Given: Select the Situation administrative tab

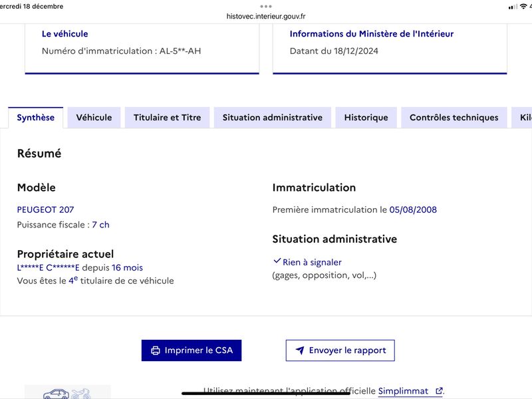Looking at the screenshot, I should [x=273, y=118].
